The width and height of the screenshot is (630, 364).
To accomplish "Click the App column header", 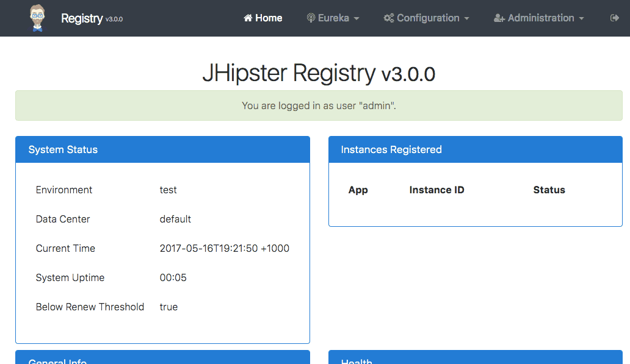I will tap(358, 190).
